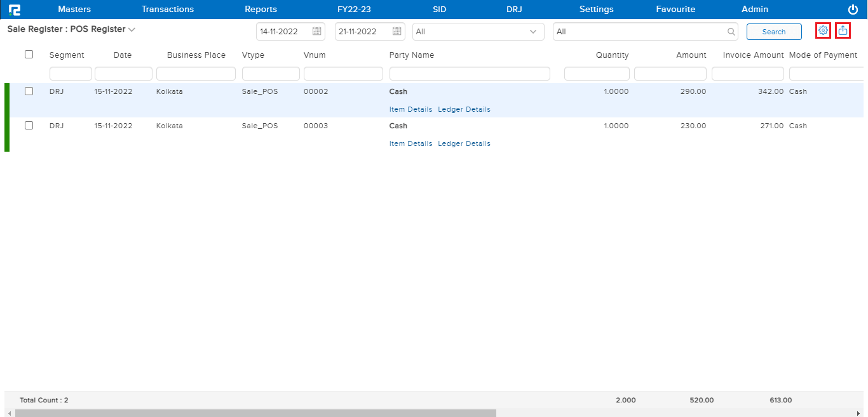Select checkbox for voucher 00002 row

coord(29,91)
